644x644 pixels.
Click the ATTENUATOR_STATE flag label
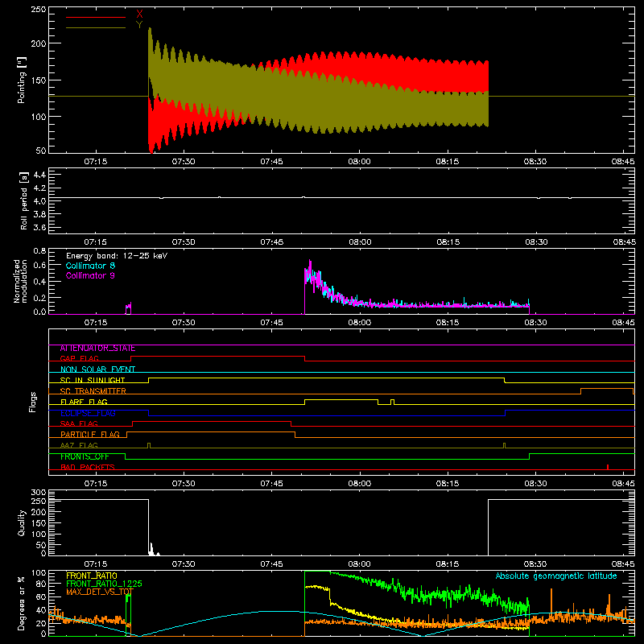[x=97, y=349]
